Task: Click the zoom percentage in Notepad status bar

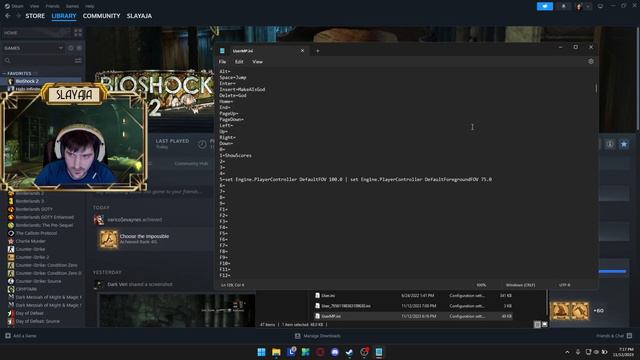Action: click(481, 285)
